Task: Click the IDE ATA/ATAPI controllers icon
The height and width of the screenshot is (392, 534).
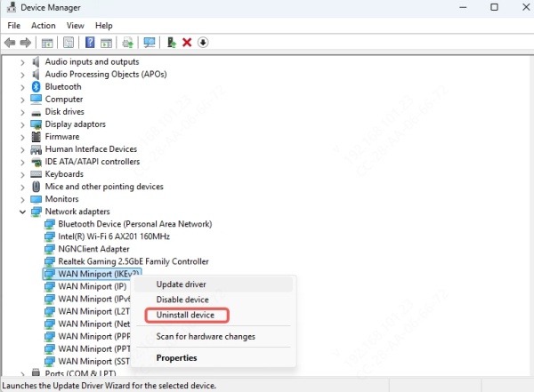Action: click(x=36, y=162)
